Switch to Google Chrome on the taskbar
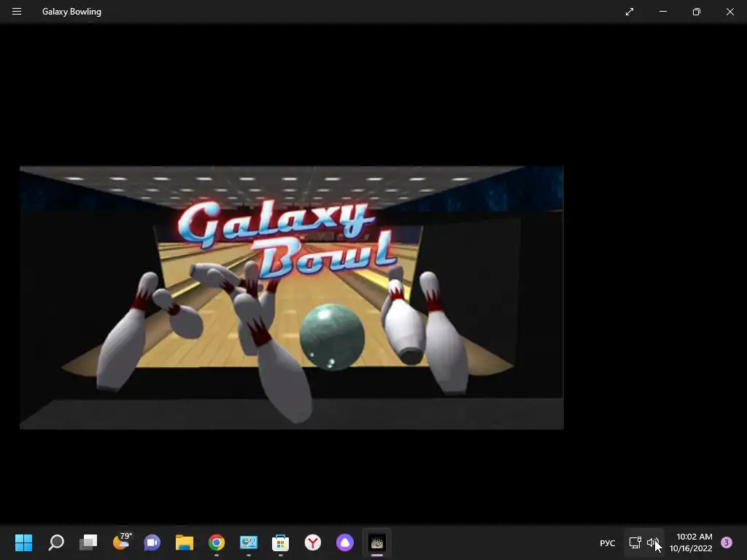The height and width of the screenshot is (560, 747). tap(216, 542)
